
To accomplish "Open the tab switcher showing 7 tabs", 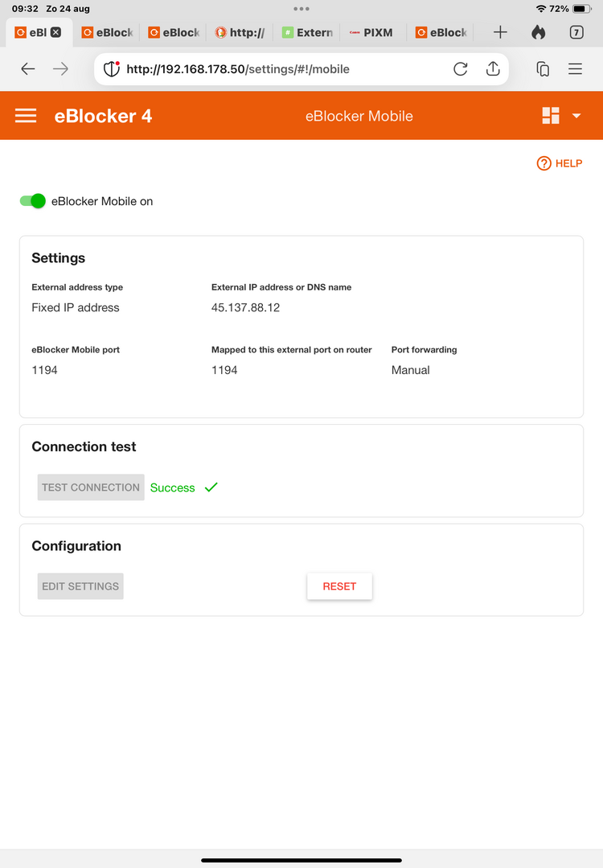I will coord(576,32).
